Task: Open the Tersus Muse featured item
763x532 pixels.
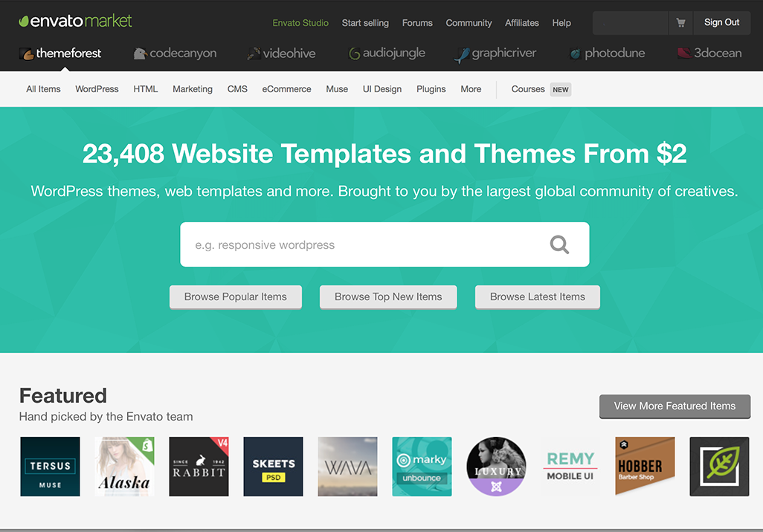Action: 50,467
